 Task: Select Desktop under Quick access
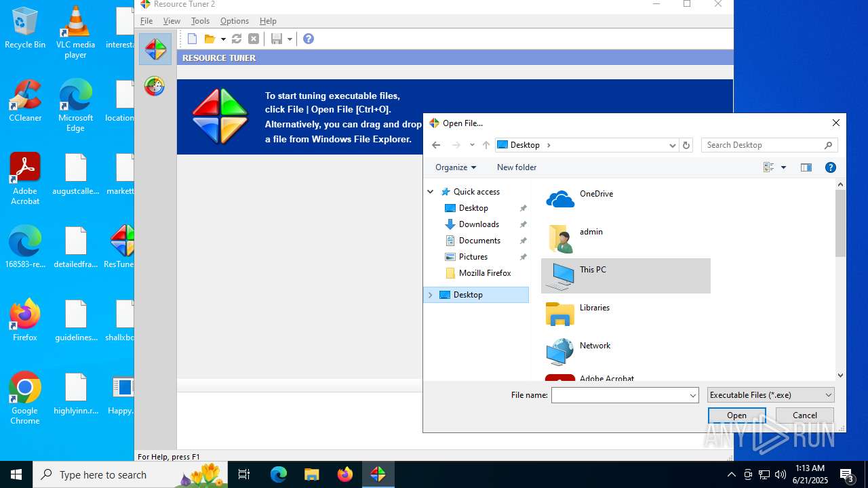point(473,208)
